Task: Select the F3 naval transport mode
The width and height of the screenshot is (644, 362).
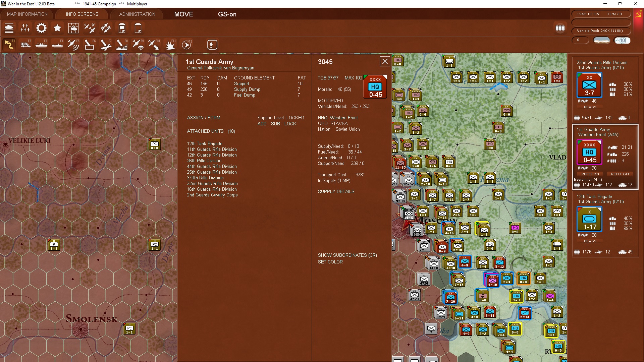Action: [41, 45]
